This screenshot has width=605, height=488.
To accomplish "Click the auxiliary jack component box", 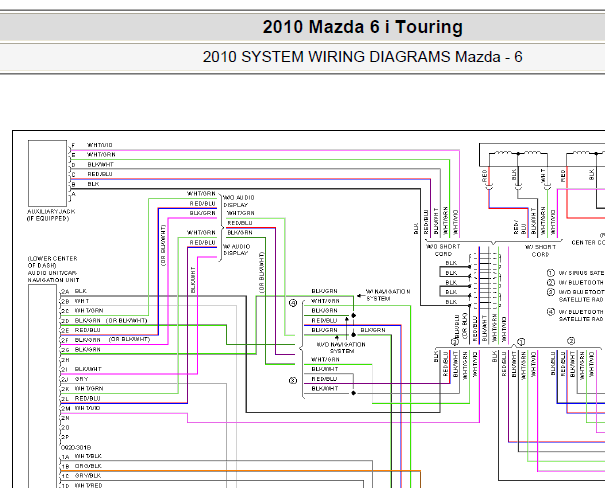I will (x=47, y=173).
